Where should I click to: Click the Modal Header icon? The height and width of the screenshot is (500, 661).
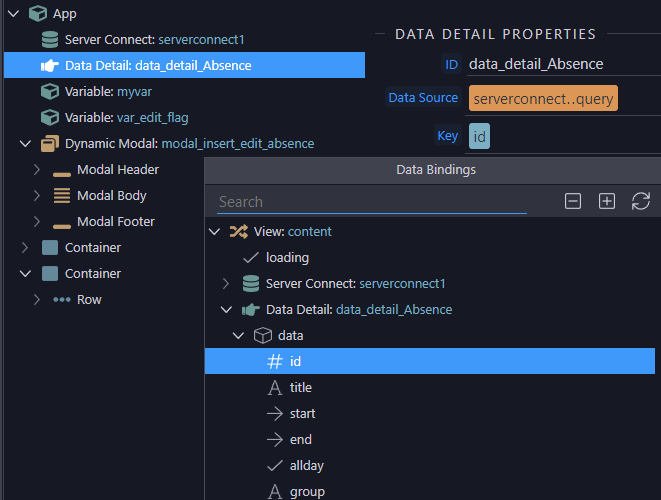(x=62, y=174)
